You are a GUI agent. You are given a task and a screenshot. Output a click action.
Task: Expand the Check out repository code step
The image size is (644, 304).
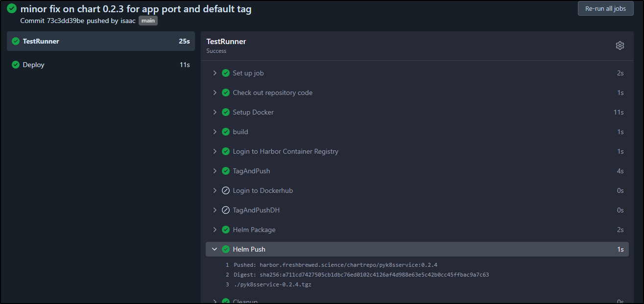215,93
